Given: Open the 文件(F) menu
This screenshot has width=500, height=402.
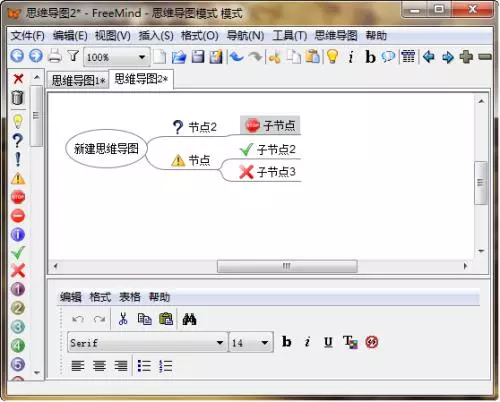Looking at the screenshot, I should click(x=27, y=35).
